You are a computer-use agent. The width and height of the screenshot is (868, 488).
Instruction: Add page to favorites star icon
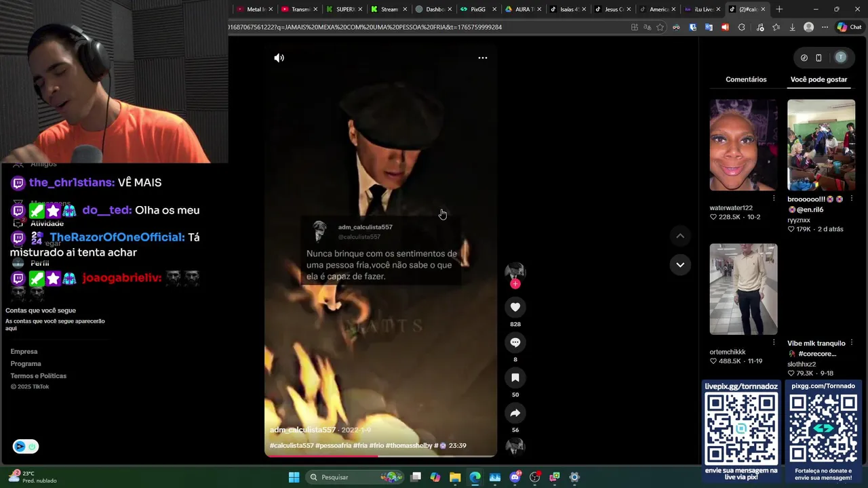[x=660, y=27]
